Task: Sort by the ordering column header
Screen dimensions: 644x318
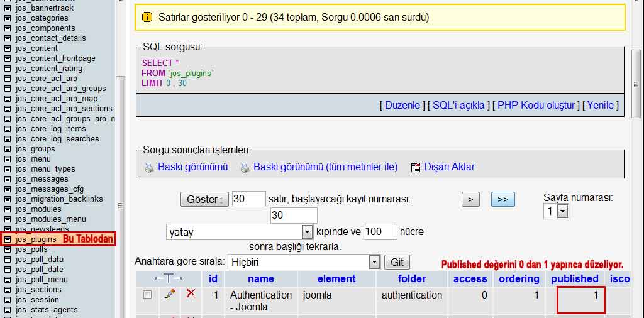Action: click(519, 279)
